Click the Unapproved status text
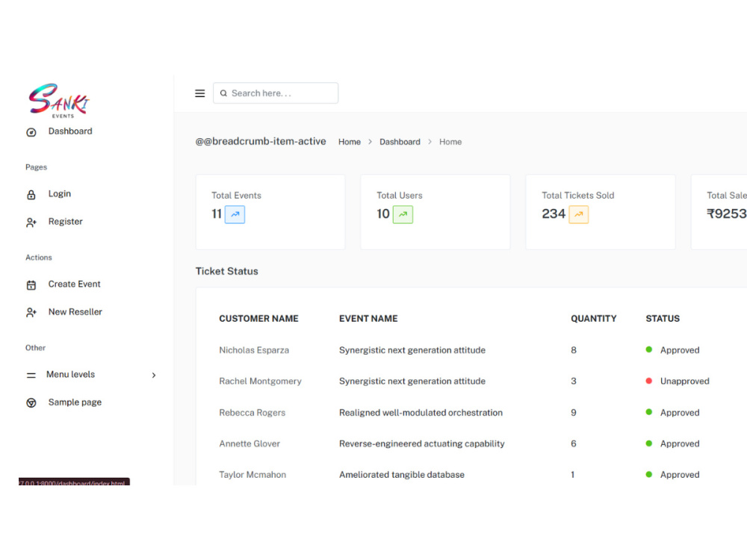The image size is (747, 560). [684, 382]
